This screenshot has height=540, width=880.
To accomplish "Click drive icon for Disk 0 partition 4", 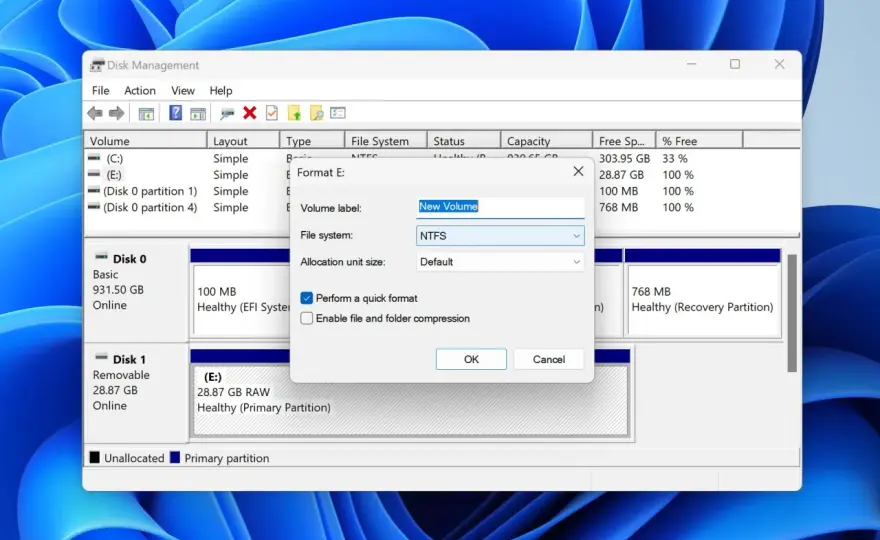I will pos(94,207).
